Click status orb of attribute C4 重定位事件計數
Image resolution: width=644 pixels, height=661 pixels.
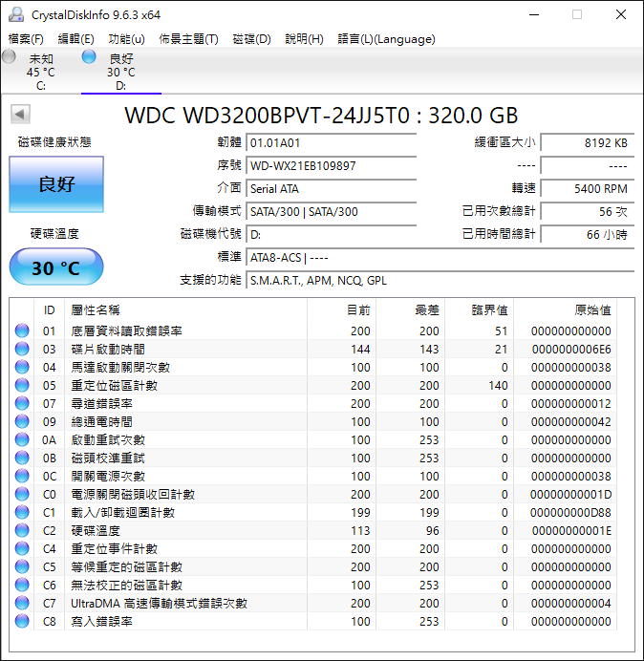pyautogui.click(x=22, y=548)
